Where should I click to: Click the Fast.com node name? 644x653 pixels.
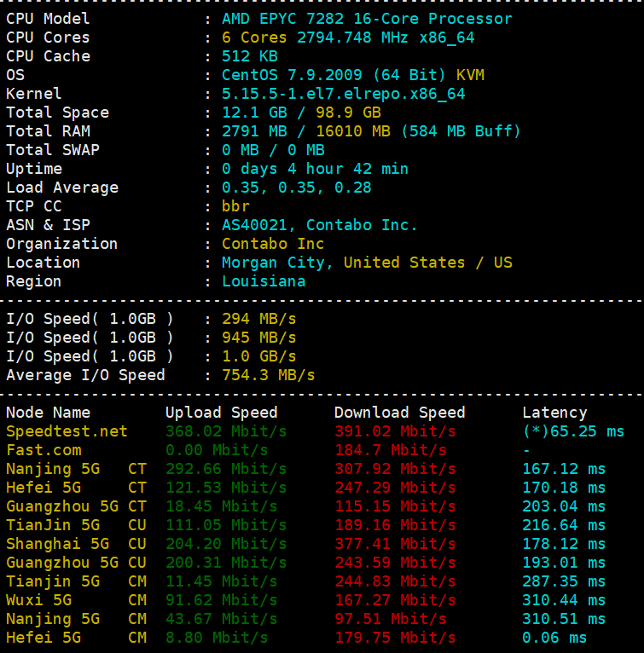click(x=44, y=450)
